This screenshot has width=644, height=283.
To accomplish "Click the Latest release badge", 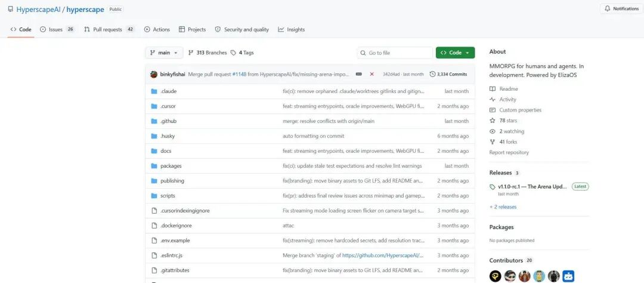I will [580, 186].
